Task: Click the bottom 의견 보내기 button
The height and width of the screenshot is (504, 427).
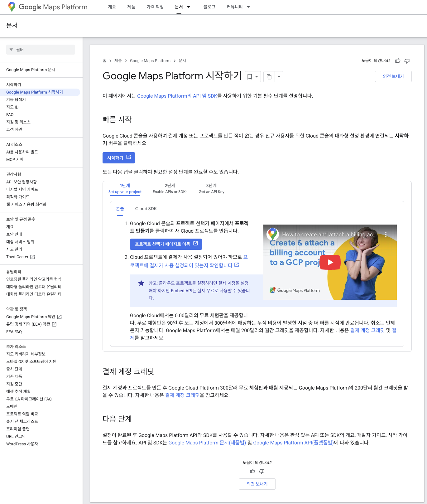Action: coord(257,484)
